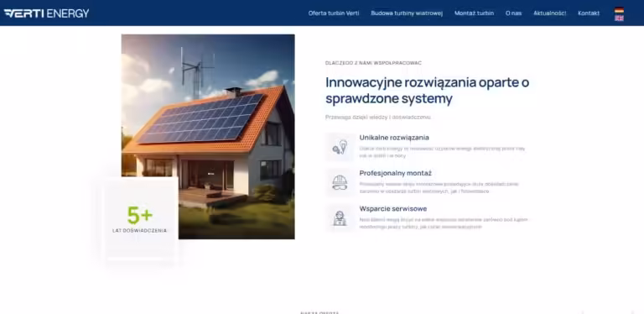Open the O nas page
This screenshot has height=314, width=644.
(513, 13)
